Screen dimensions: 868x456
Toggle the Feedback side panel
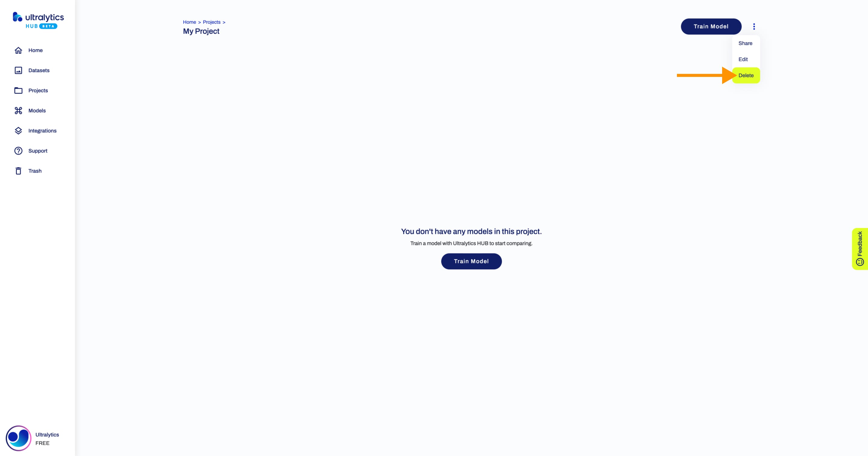point(858,248)
